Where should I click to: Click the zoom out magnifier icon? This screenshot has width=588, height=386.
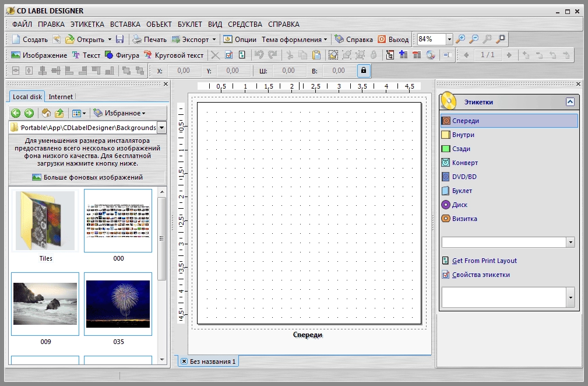pos(474,39)
